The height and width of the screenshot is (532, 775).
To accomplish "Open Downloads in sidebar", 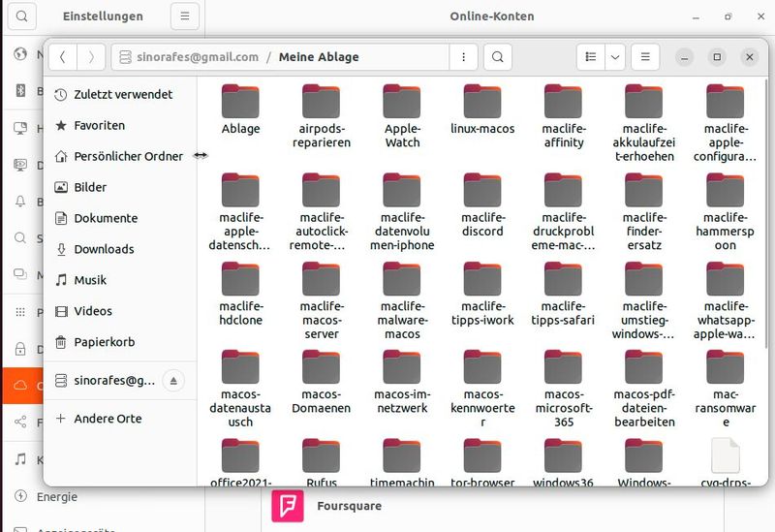I will point(120,249).
